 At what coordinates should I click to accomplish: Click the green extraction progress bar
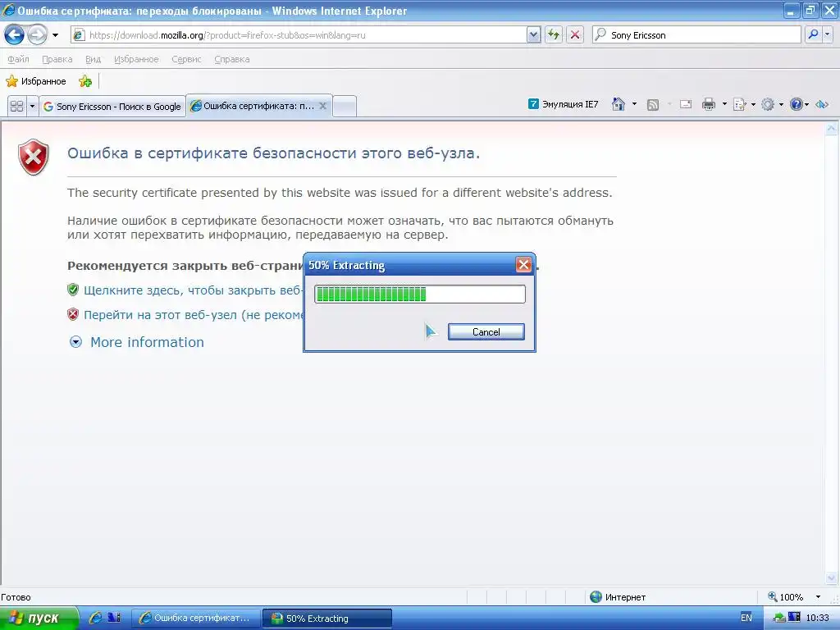420,294
